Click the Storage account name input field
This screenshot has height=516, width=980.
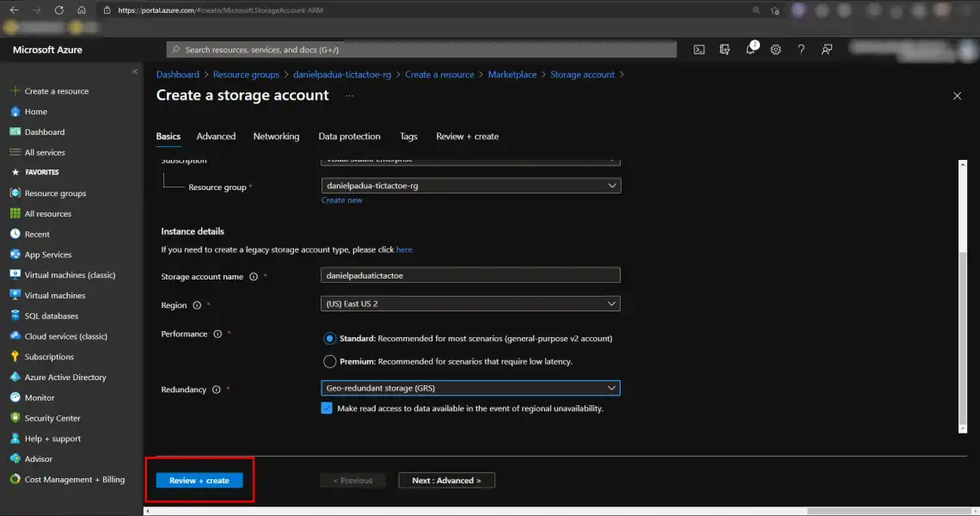[470, 274]
